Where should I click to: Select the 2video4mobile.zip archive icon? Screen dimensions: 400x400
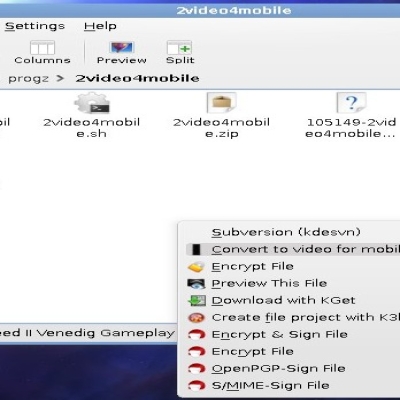pyautogui.click(x=222, y=103)
